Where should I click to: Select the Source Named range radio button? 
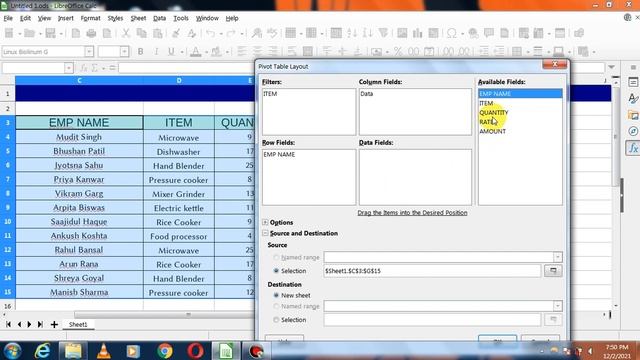coord(276,257)
